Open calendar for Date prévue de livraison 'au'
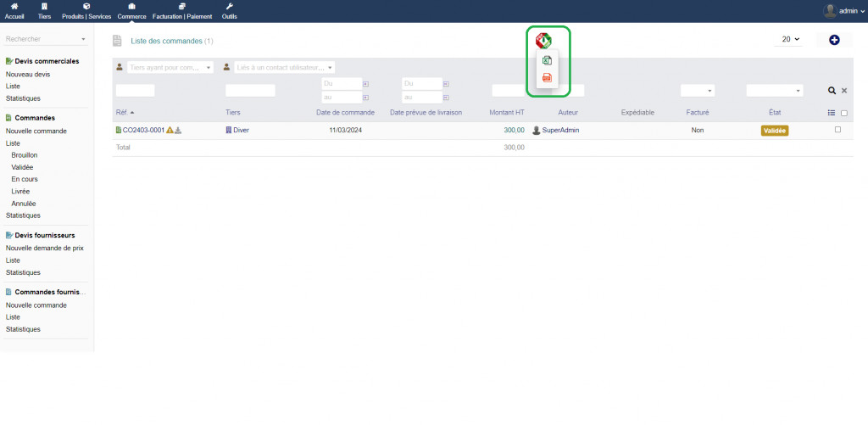This screenshot has height=425, width=868. [x=446, y=98]
